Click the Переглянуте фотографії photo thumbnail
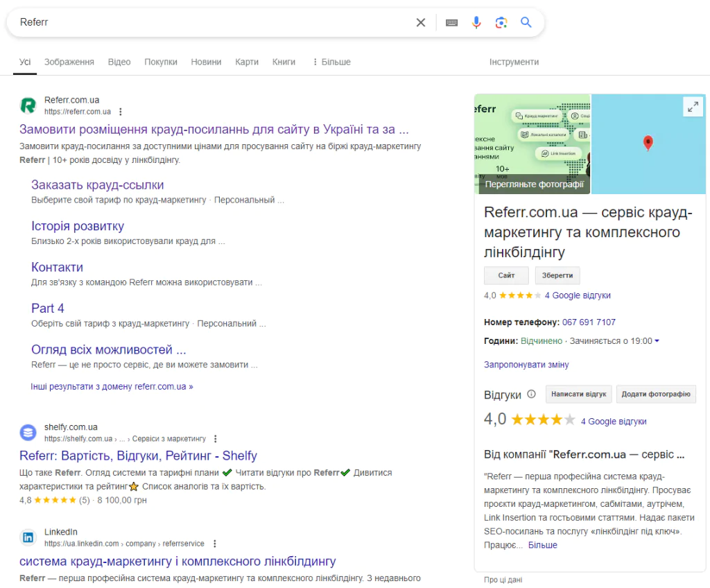Screen dimensions: 710x588 click(x=532, y=144)
